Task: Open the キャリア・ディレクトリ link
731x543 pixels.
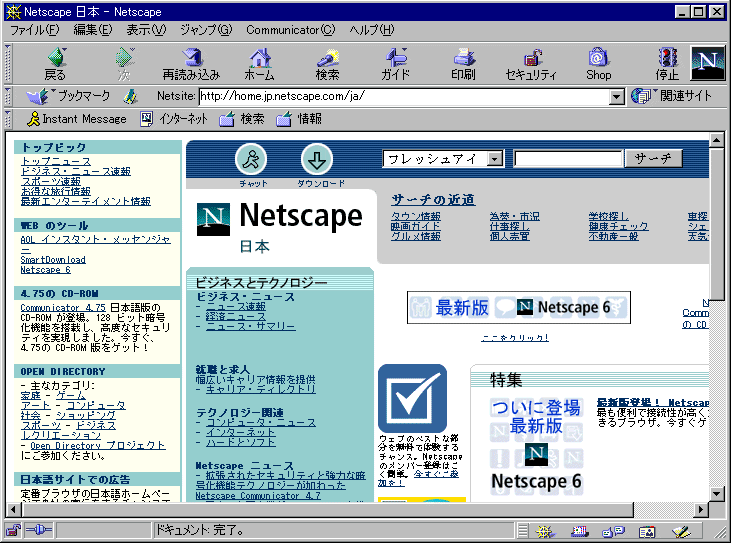Action: [x=261, y=389]
